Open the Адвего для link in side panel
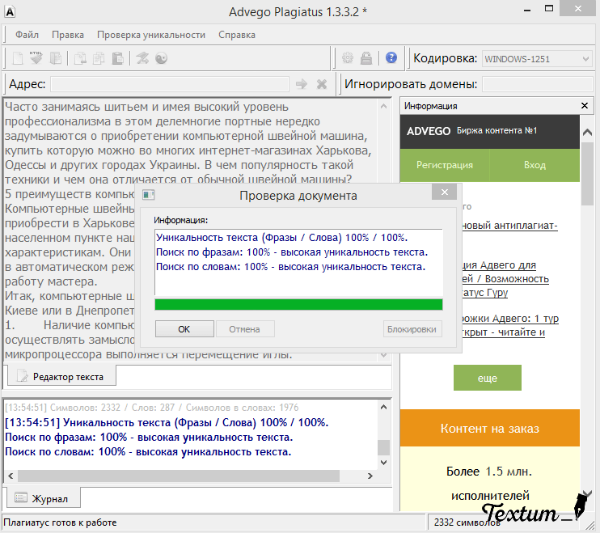Image resolution: width=600 pixels, height=533 pixels. coord(499,265)
